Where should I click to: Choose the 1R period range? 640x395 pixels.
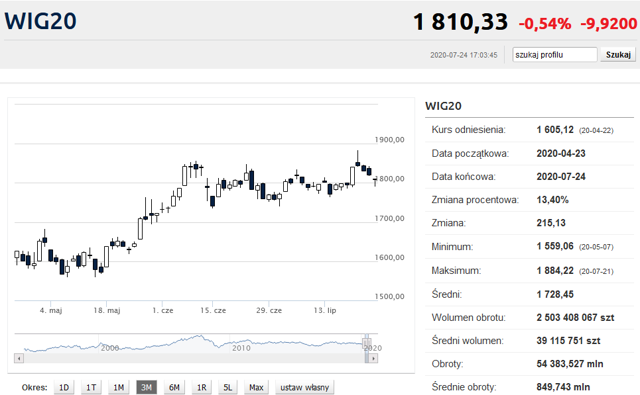click(x=202, y=387)
